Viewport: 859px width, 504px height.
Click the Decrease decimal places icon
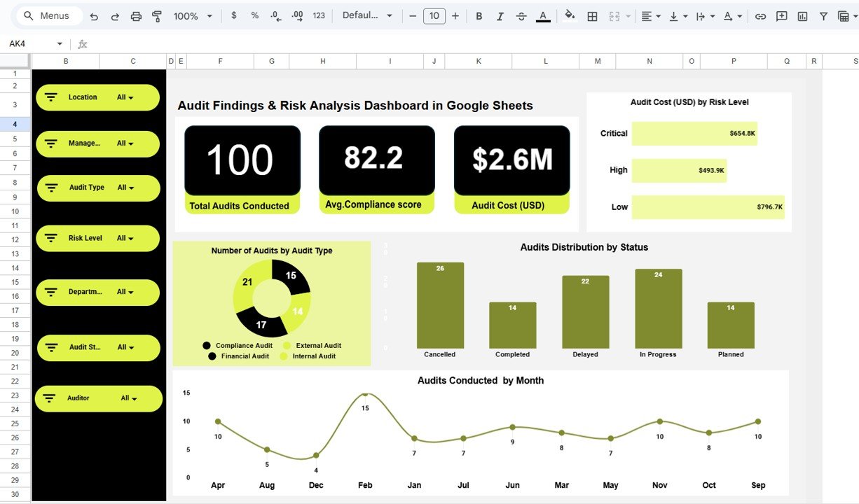click(x=275, y=15)
